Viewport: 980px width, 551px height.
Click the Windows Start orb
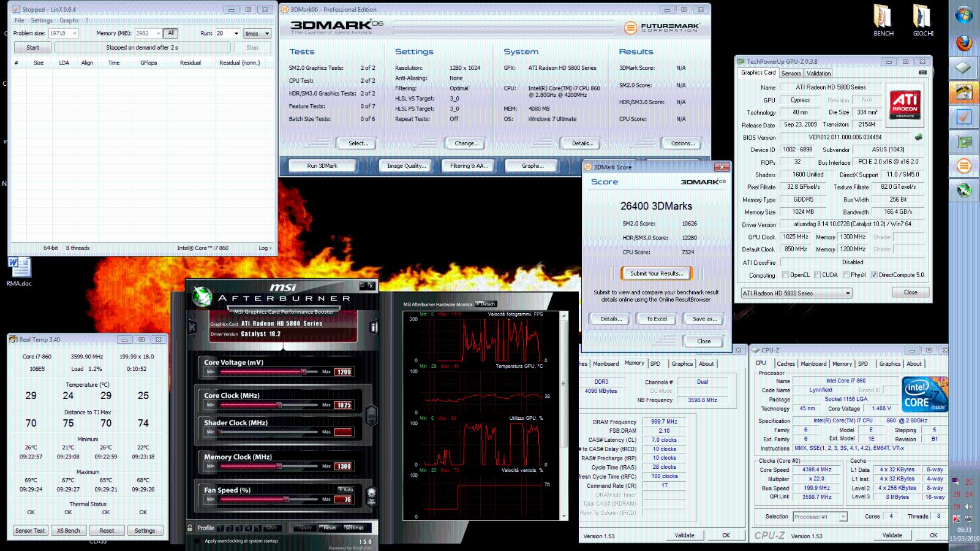(x=964, y=15)
